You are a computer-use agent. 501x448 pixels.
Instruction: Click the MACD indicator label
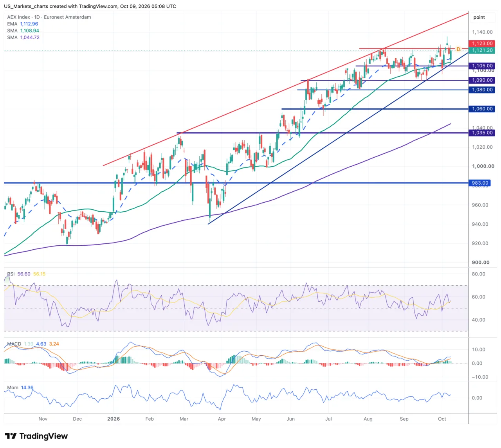tap(14, 344)
